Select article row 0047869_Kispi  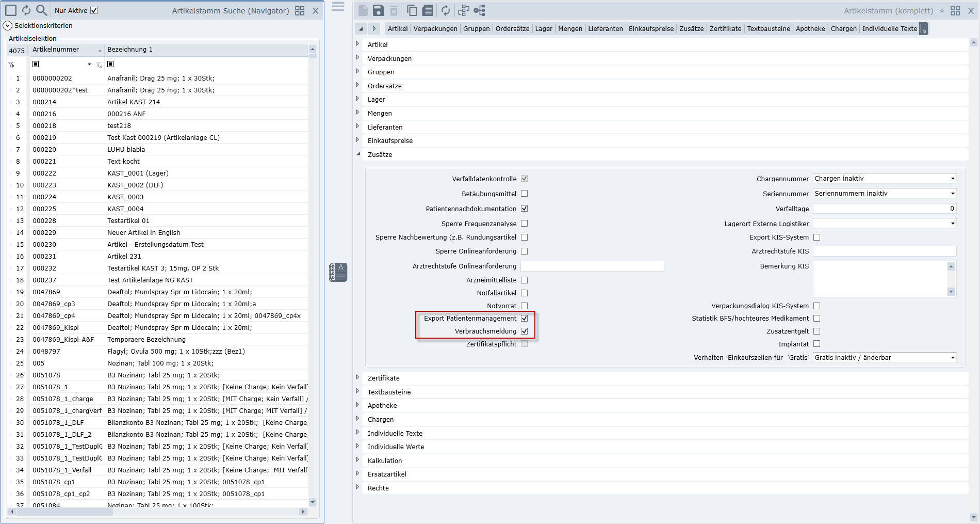click(x=158, y=327)
